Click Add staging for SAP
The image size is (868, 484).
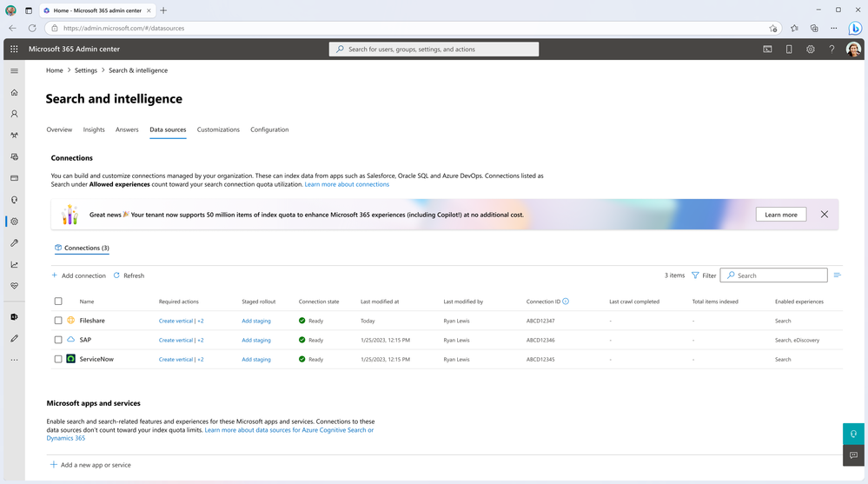tap(256, 341)
